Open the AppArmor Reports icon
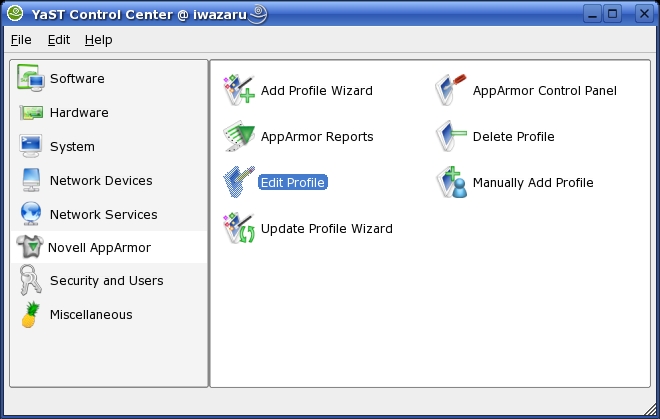This screenshot has height=419, width=660. tap(240, 136)
